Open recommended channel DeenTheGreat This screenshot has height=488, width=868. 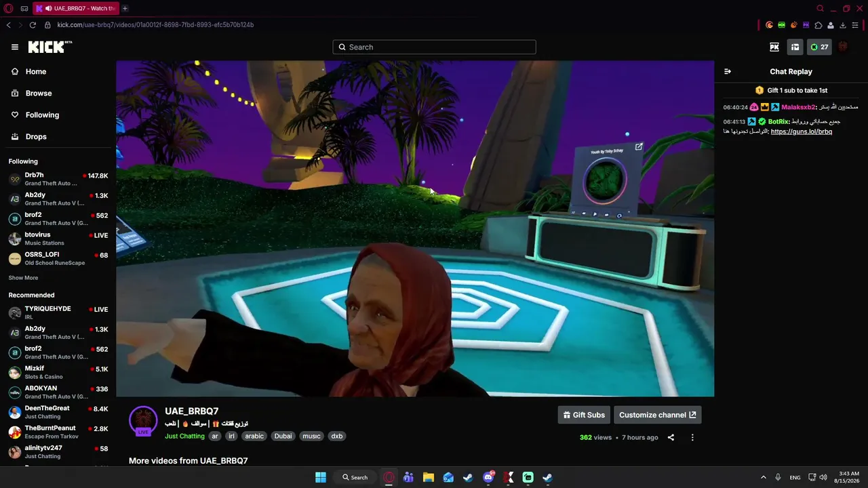pyautogui.click(x=58, y=412)
